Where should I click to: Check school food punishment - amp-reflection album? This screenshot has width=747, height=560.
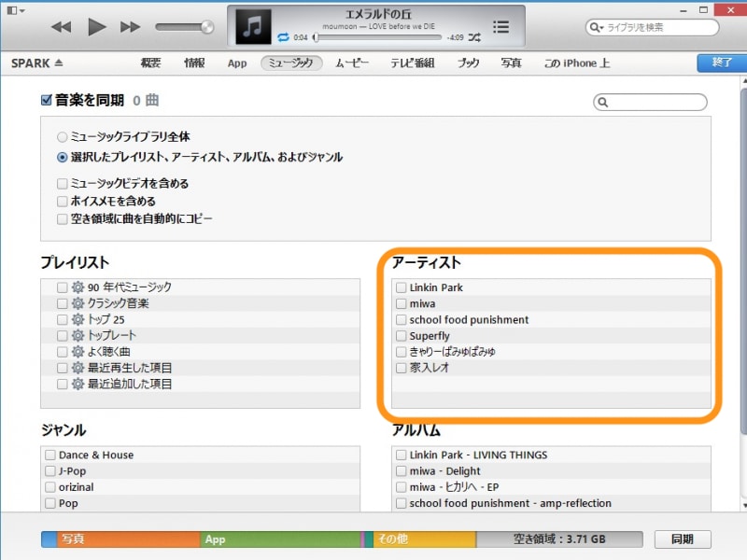click(402, 503)
